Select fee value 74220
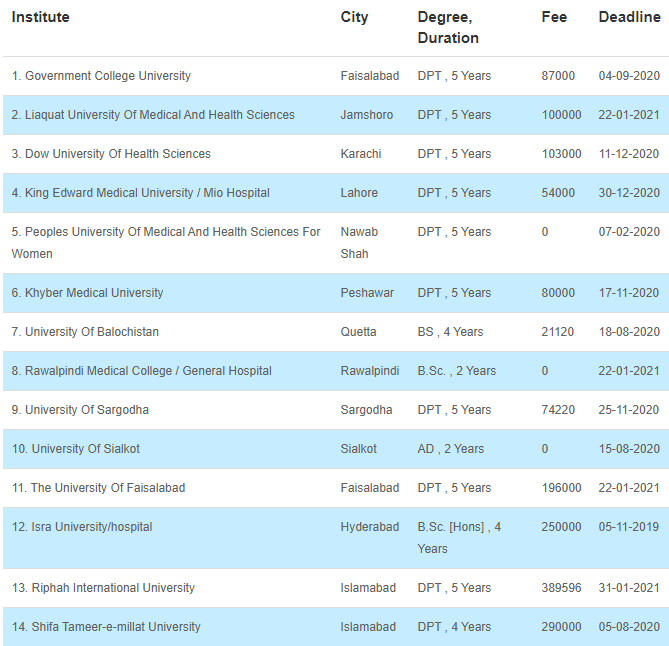Viewport: 669px width, 646px height. 558,410
